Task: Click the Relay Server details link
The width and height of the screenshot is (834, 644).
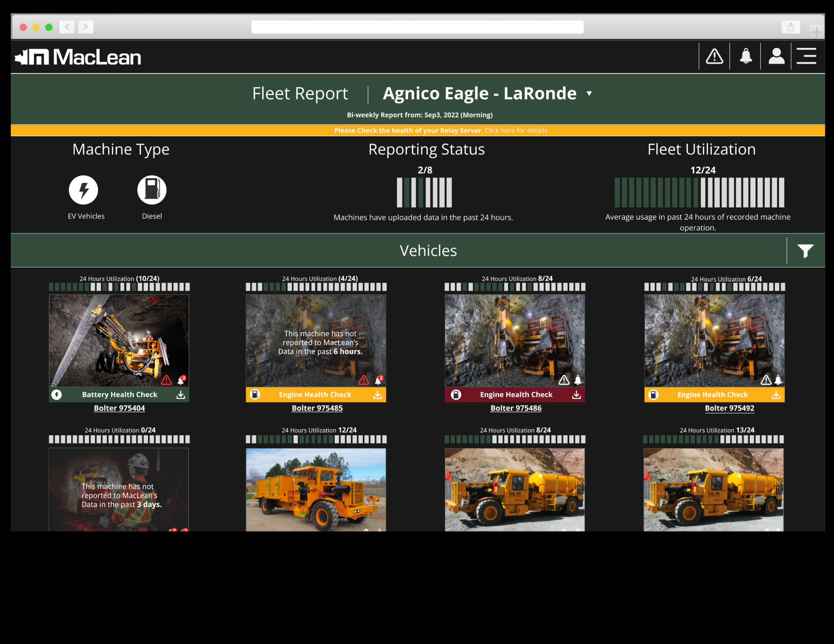Action: (x=516, y=130)
